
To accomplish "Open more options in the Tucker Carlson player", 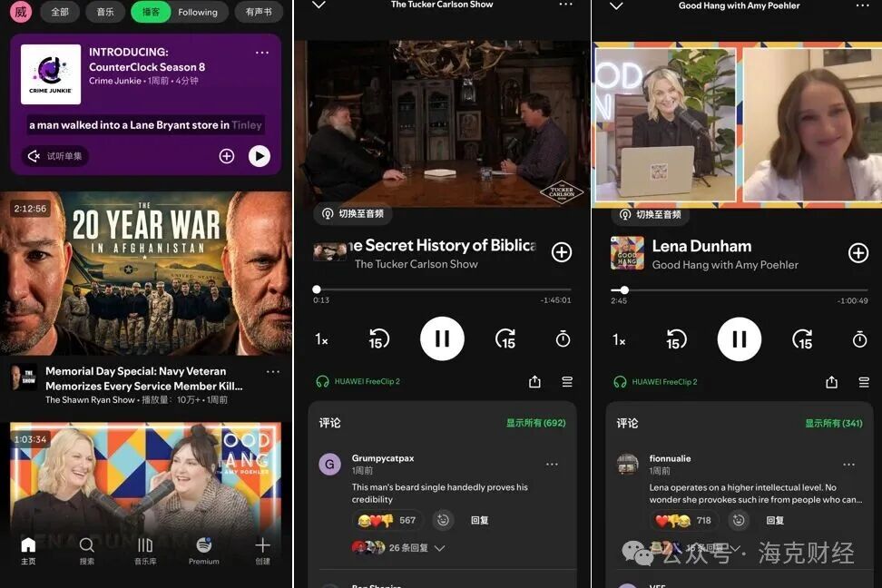I will click(x=565, y=5).
